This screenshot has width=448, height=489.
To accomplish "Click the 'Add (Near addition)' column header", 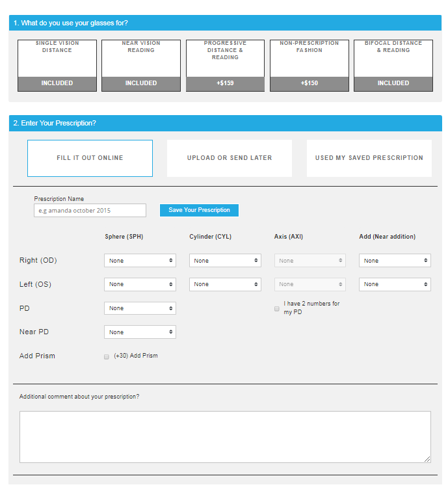I will [388, 237].
